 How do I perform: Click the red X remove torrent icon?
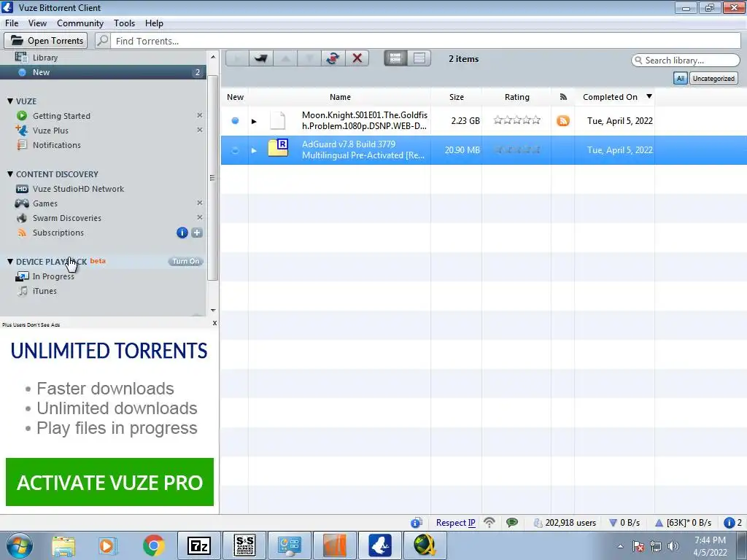click(x=357, y=58)
